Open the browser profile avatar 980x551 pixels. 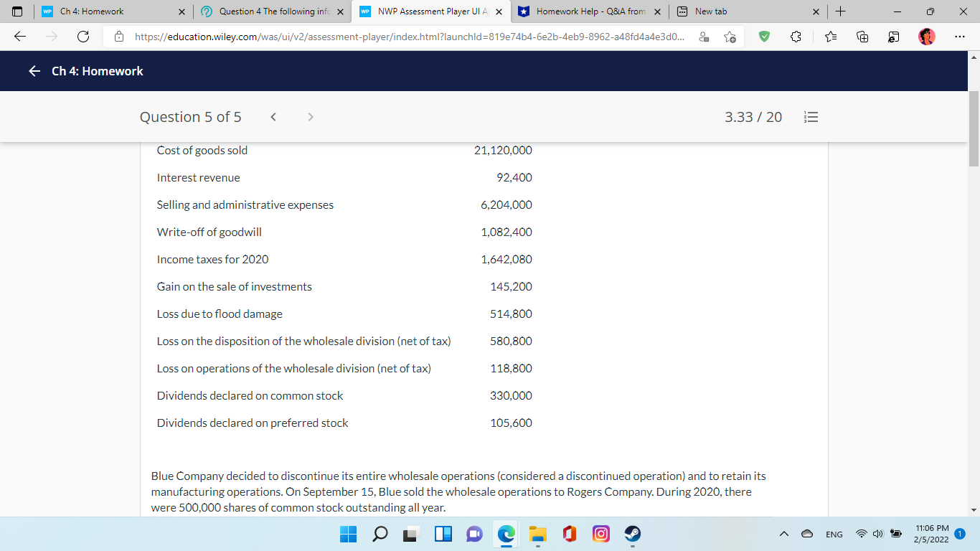tap(927, 37)
